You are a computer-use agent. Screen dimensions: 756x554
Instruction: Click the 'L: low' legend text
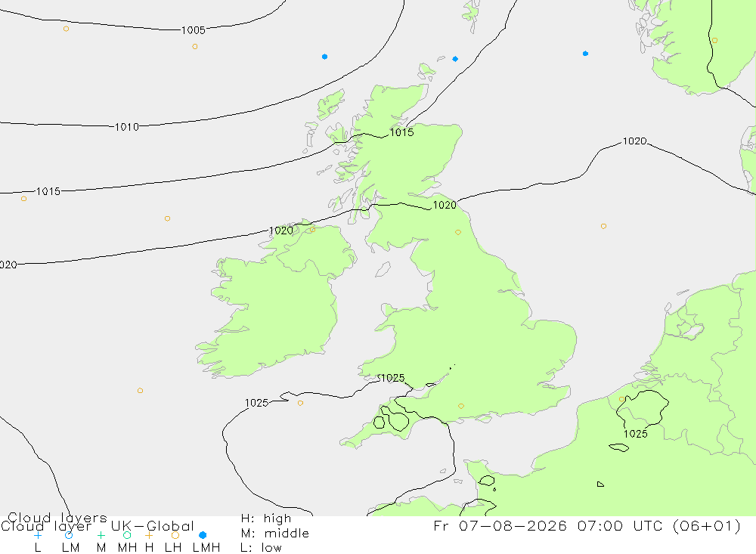pos(262,548)
